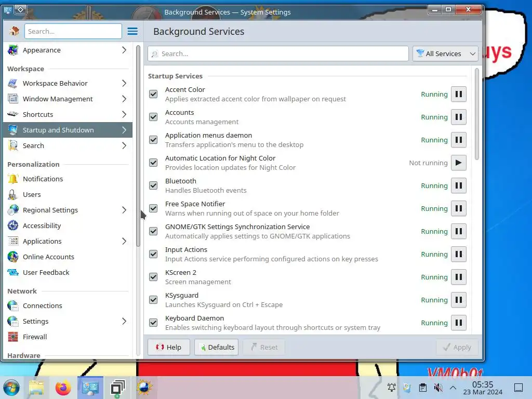The image size is (532, 399).
Task: Pause the KScreen 2 service
Action: pos(458,277)
